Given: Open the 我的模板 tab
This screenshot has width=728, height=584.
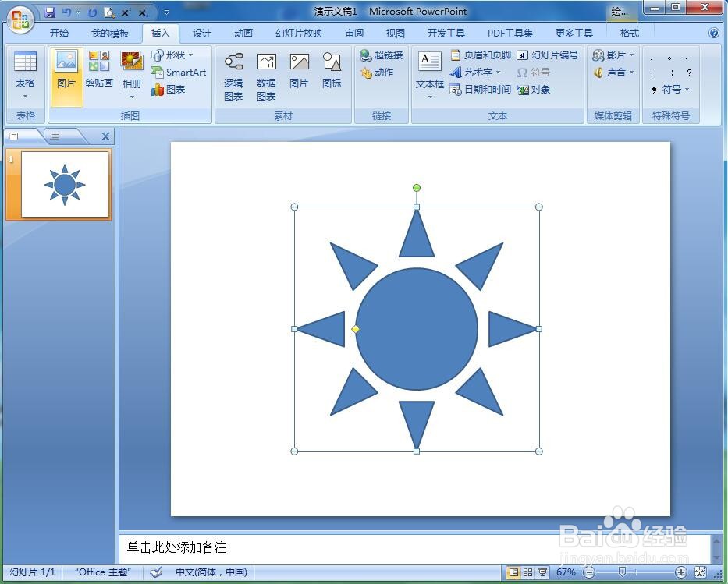Looking at the screenshot, I should tap(109, 33).
